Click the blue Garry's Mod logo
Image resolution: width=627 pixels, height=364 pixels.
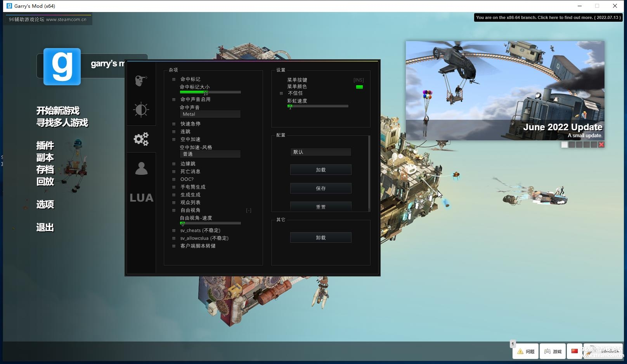pos(62,67)
